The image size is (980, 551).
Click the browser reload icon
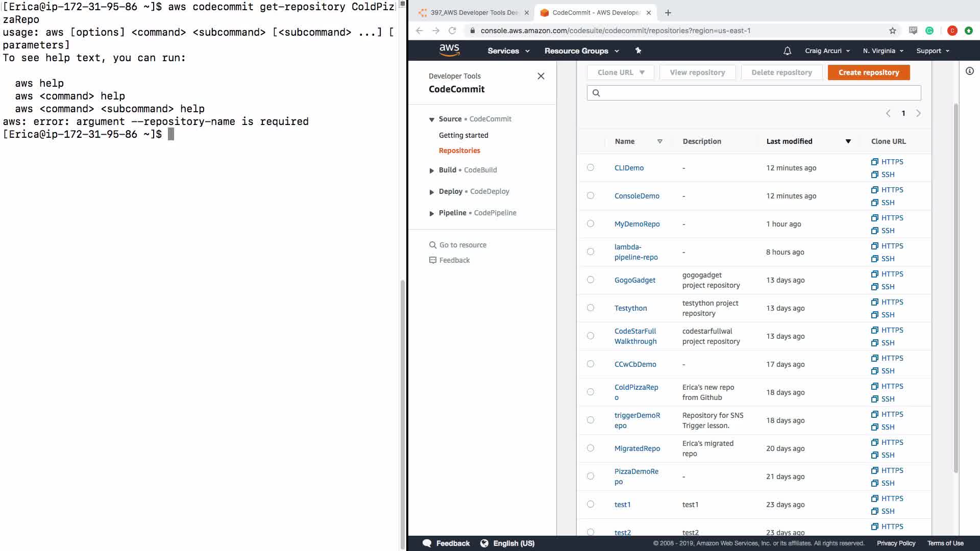tap(452, 31)
